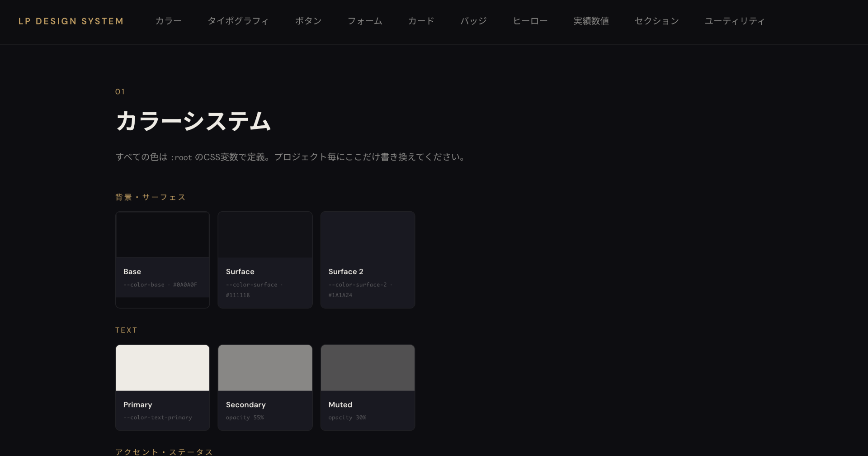Click the Primary card title
The image size is (868, 456).
(137, 404)
